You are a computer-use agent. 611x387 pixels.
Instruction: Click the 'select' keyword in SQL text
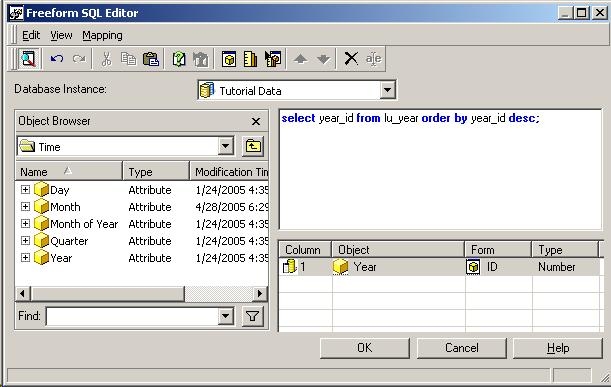tap(298, 118)
